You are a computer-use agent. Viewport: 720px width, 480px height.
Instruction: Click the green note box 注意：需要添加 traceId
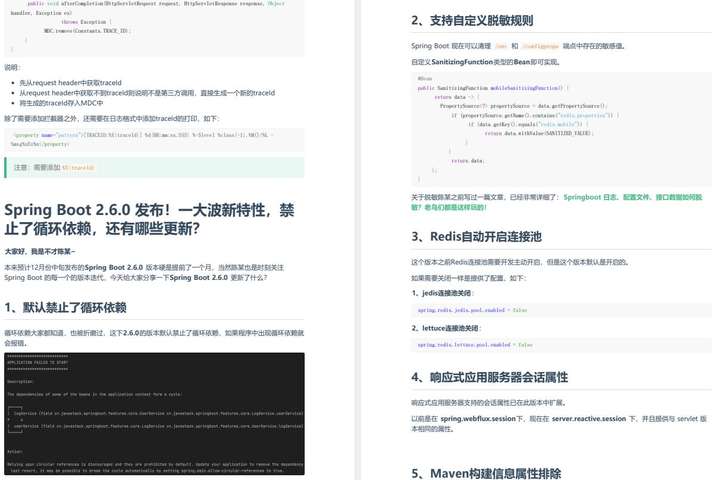point(154,168)
